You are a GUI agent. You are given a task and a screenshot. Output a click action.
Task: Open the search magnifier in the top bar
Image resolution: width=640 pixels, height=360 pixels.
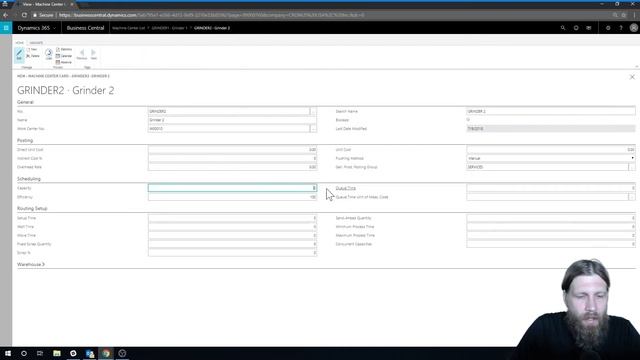tap(563, 28)
